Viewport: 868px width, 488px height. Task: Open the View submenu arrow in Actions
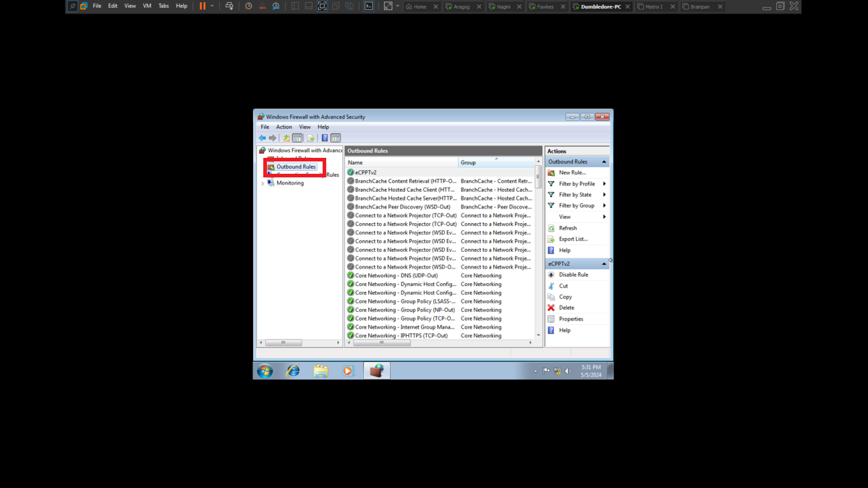(604, 216)
